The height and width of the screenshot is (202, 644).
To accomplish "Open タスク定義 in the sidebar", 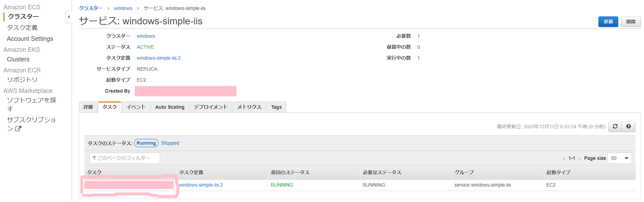I will click(x=22, y=27).
